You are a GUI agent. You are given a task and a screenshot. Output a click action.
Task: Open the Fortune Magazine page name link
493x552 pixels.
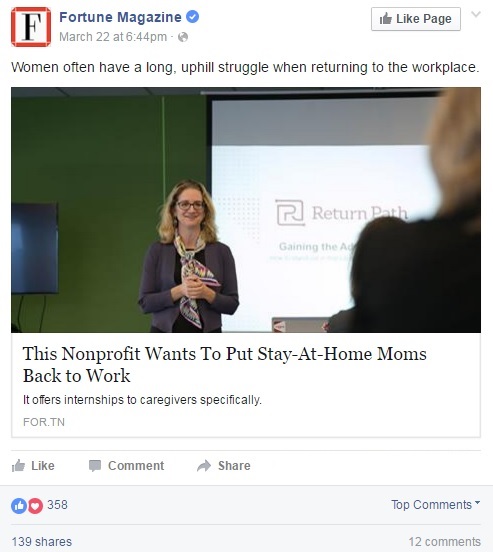(120, 17)
